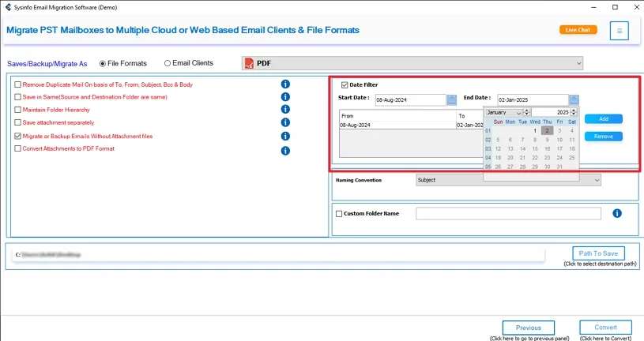Viewport: 644px width, 341px height.
Task: Click the Live Chat button
Action: [x=578, y=30]
